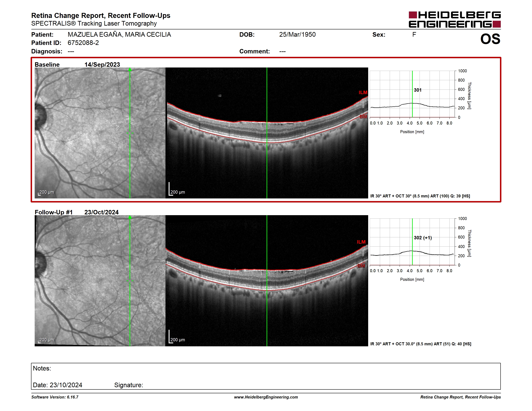Click the baseline Thickness [µm] axis label
This screenshot has width=532, height=411.
tap(469, 96)
